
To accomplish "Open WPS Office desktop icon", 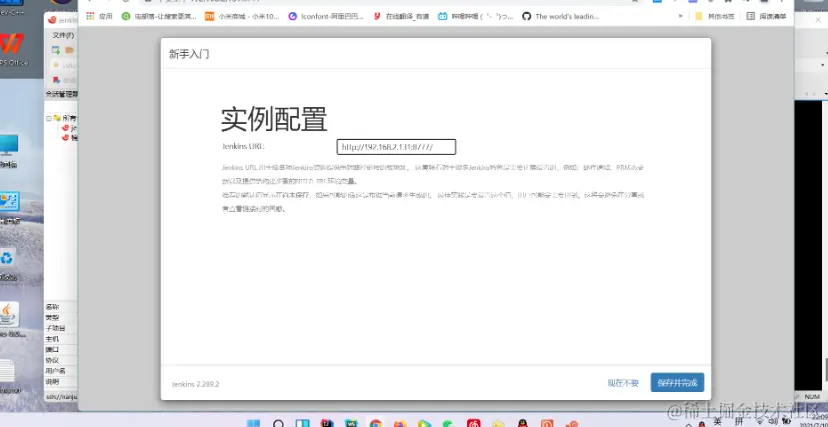I will pyautogui.click(x=12, y=49).
